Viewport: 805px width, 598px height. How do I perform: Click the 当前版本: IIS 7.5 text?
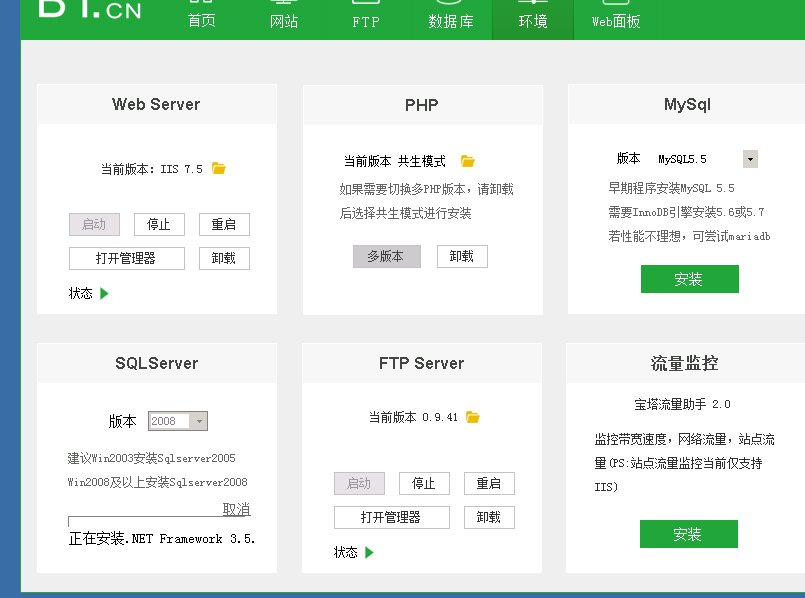[152, 169]
